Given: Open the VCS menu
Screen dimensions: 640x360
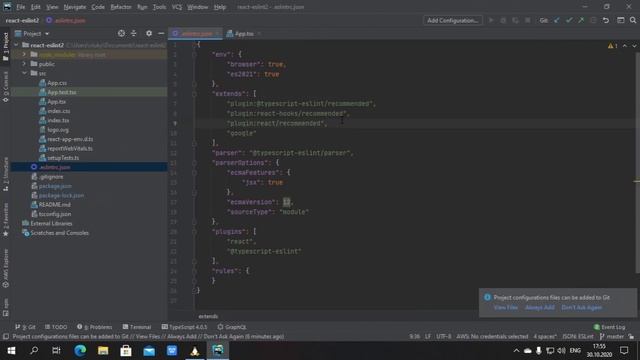Looking at the screenshot, I should [x=177, y=7].
